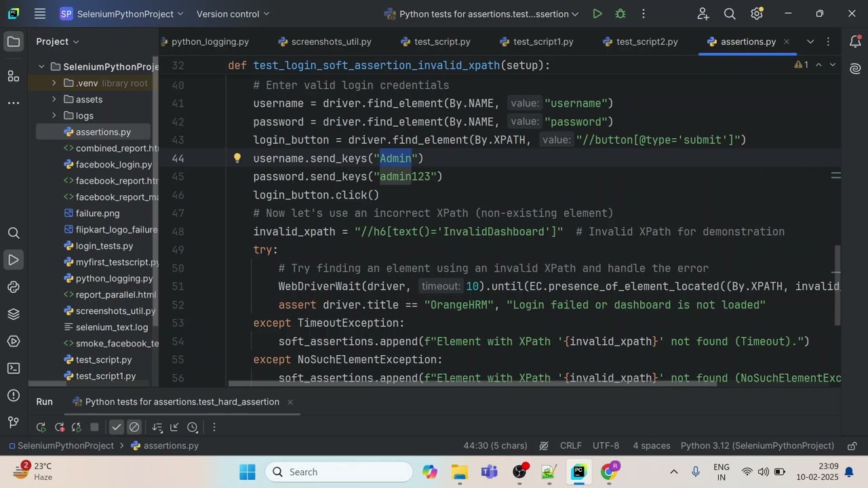Show more tool windows
This screenshot has width=868, height=488.
(x=14, y=103)
